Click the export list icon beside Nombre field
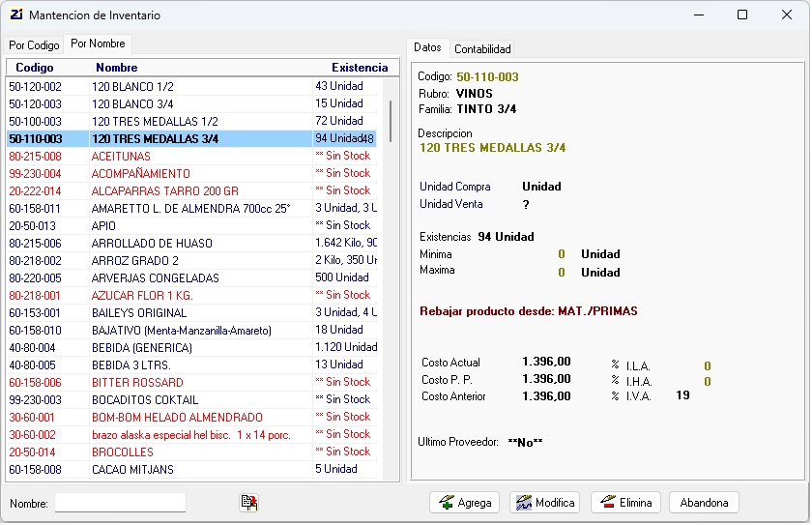 pyautogui.click(x=249, y=503)
